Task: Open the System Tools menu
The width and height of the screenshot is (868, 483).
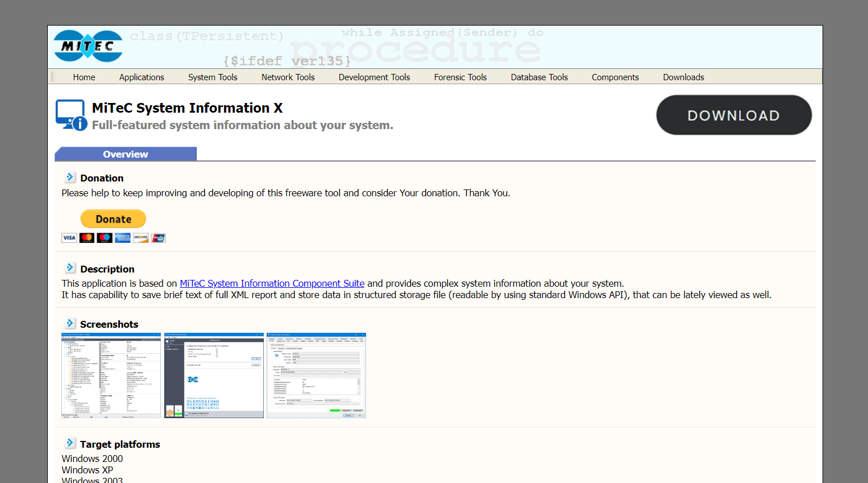Action: point(213,77)
